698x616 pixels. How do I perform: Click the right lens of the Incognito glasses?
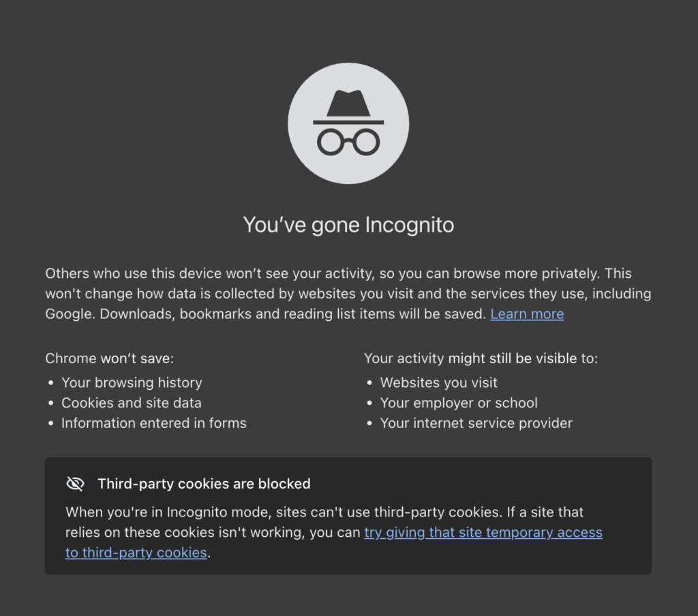coord(367,142)
